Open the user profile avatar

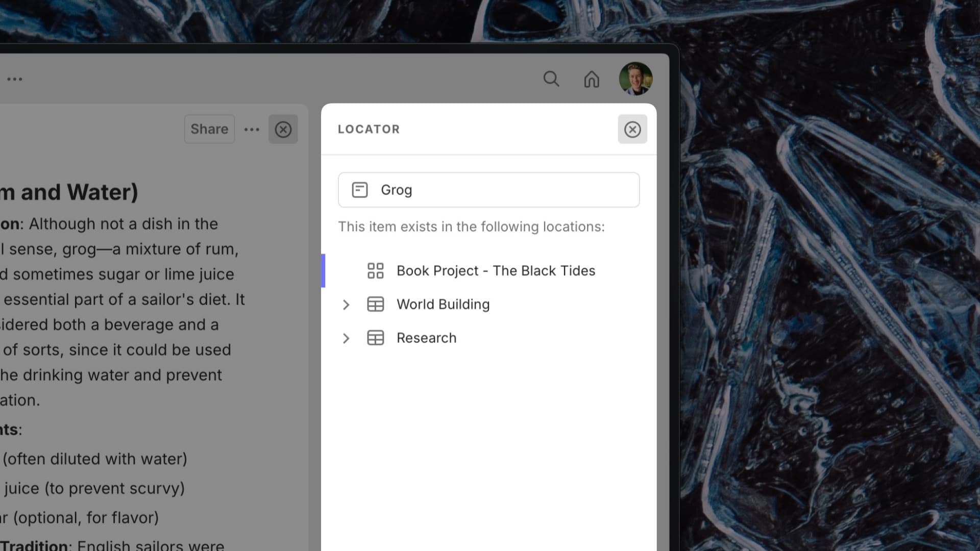[635, 79]
